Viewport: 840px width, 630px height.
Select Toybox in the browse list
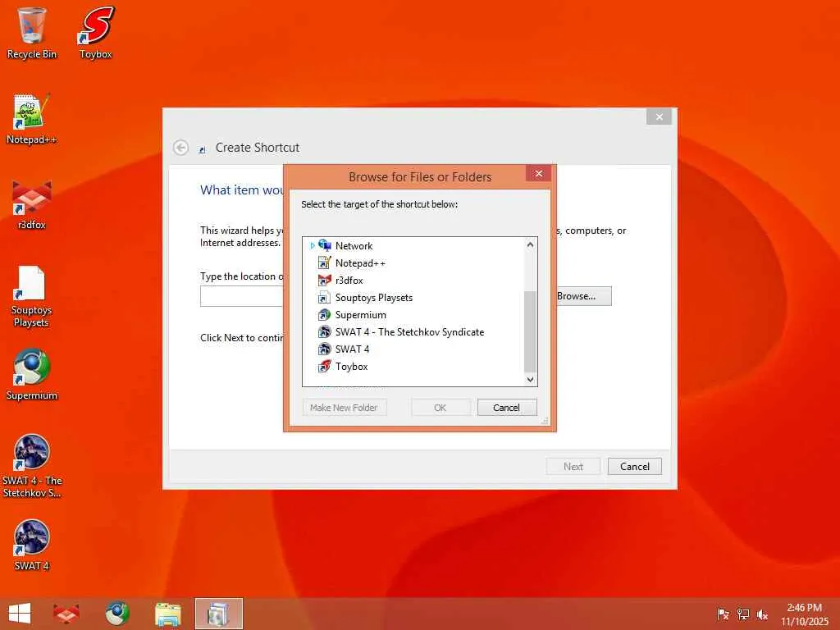tap(351, 367)
